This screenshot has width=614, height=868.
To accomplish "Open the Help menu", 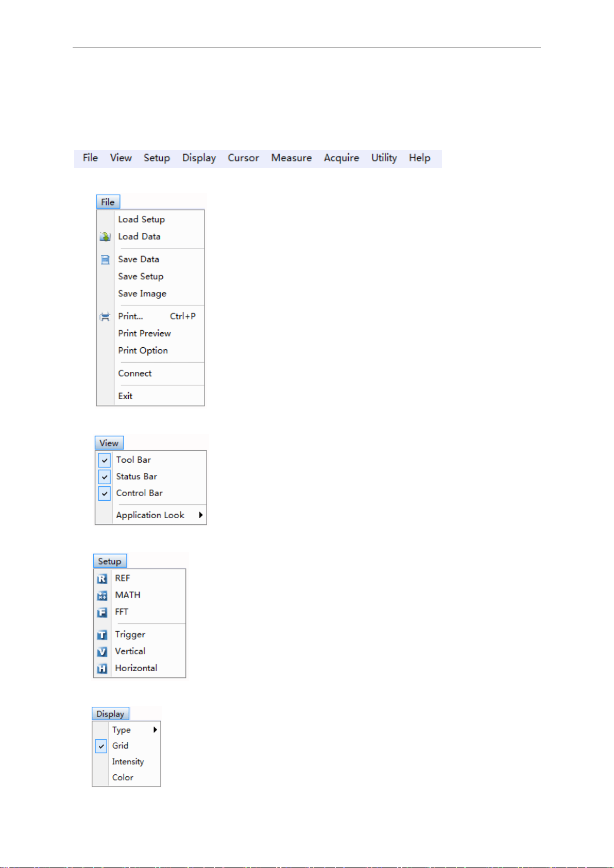I will click(420, 158).
